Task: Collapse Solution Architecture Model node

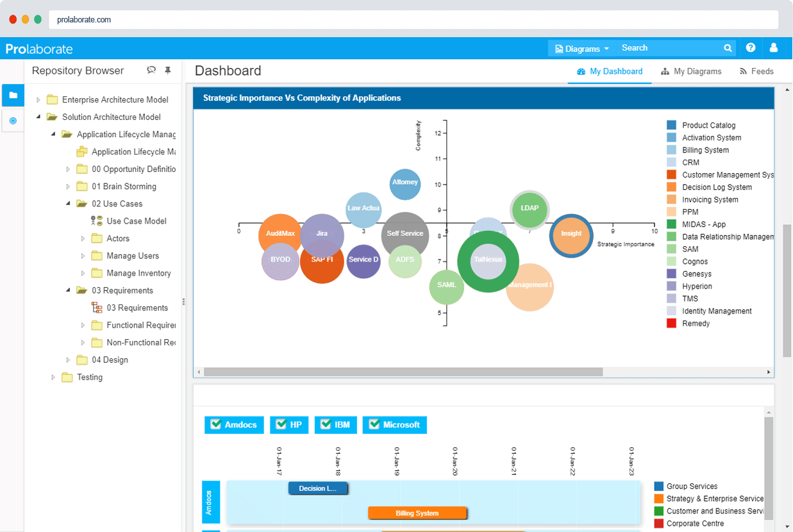Action: (x=38, y=117)
